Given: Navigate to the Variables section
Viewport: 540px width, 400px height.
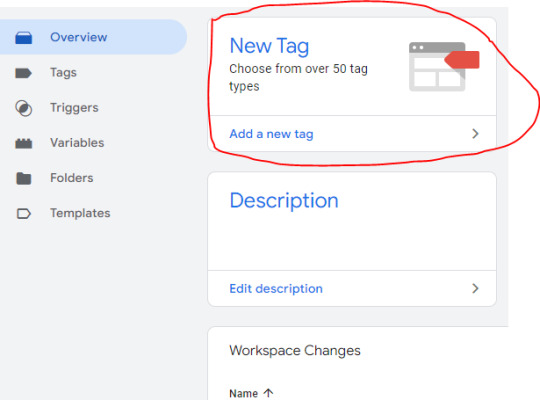Looking at the screenshot, I should point(77,143).
